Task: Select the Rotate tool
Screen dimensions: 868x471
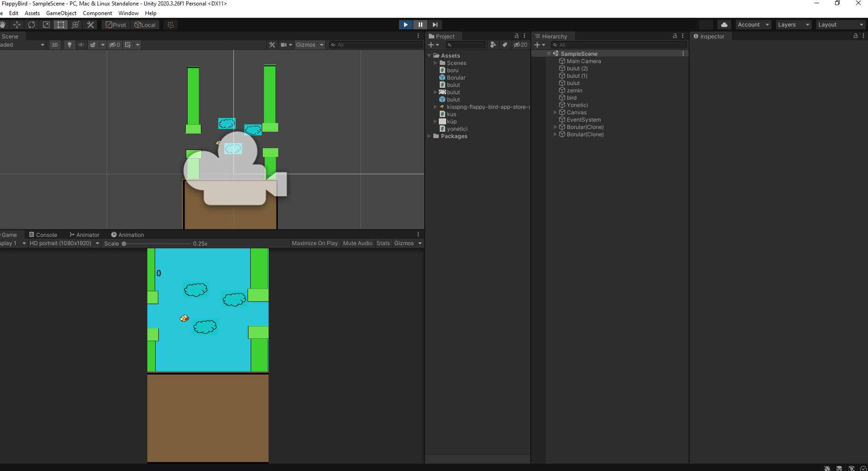Action: 32,25
